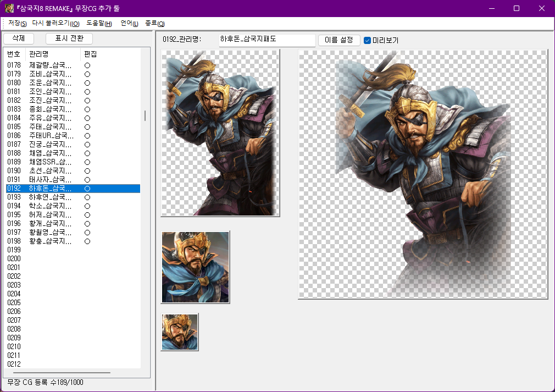Click the 관리명 column header

(x=53, y=54)
